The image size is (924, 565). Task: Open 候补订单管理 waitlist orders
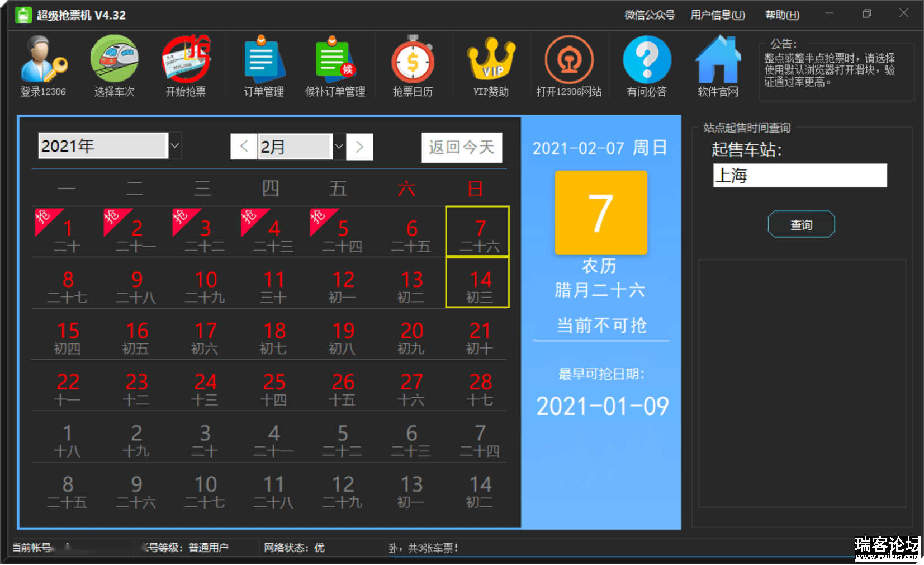[x=335, y=66]
